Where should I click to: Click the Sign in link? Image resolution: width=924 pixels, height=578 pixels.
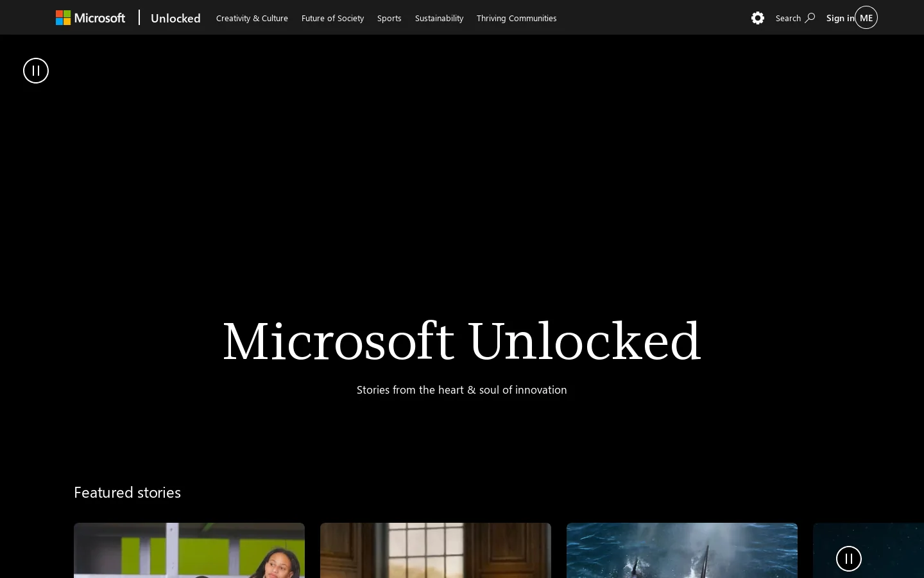click(x=840, y=18)
